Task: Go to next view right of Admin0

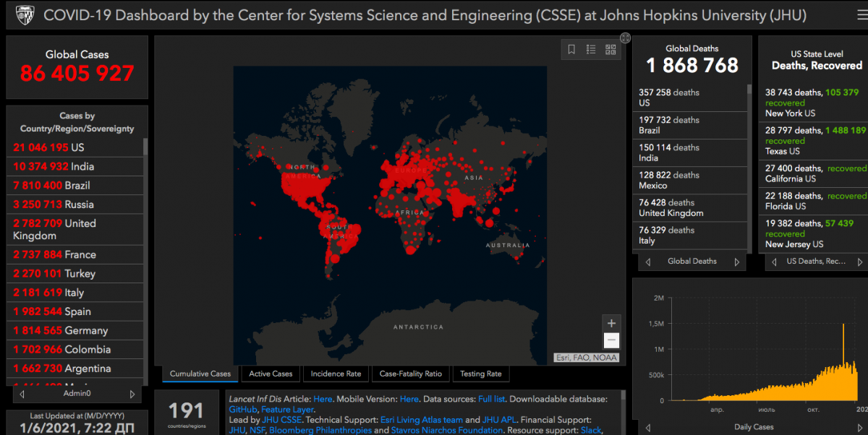Action: pos(132,394)
